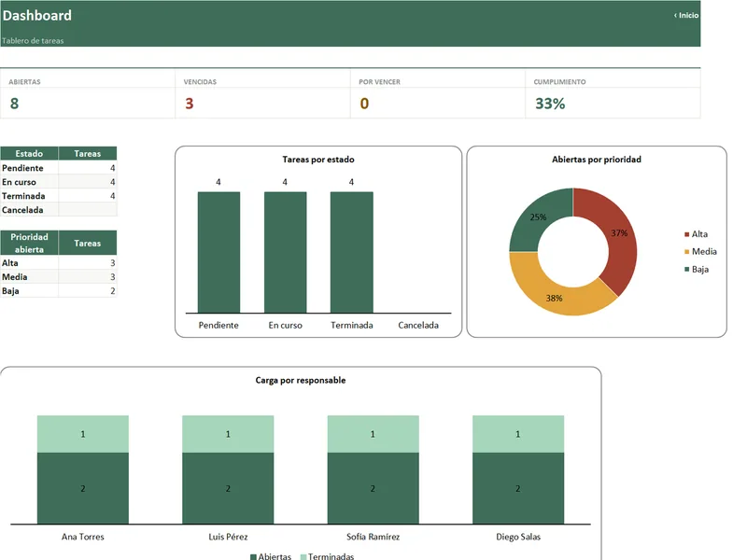Select Sofía Ramírez's dark Abiertas bar segment
747x560 pixels.
coord(373,488)
